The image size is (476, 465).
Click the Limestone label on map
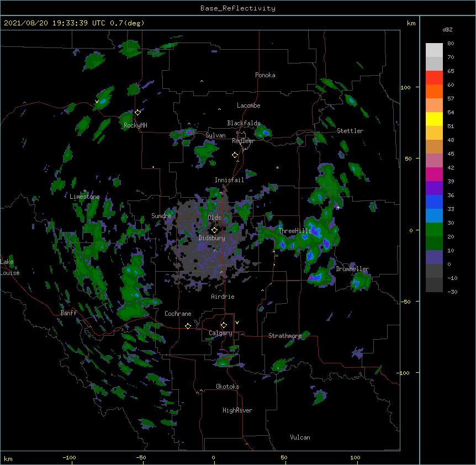(x=84, y=197)
